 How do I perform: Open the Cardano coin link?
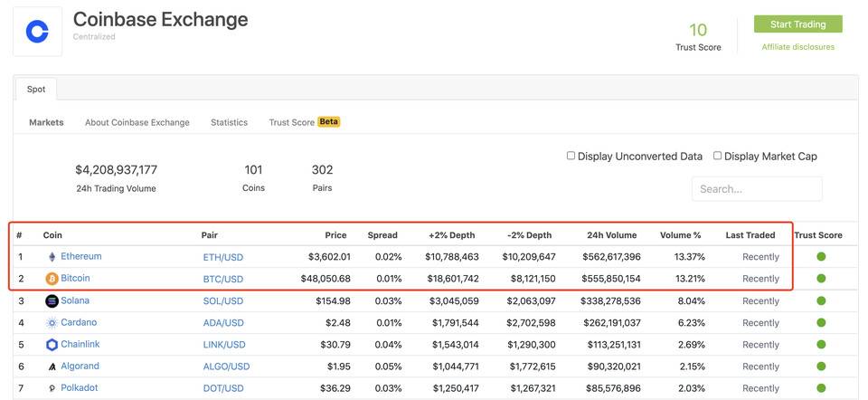click(79, 322)
